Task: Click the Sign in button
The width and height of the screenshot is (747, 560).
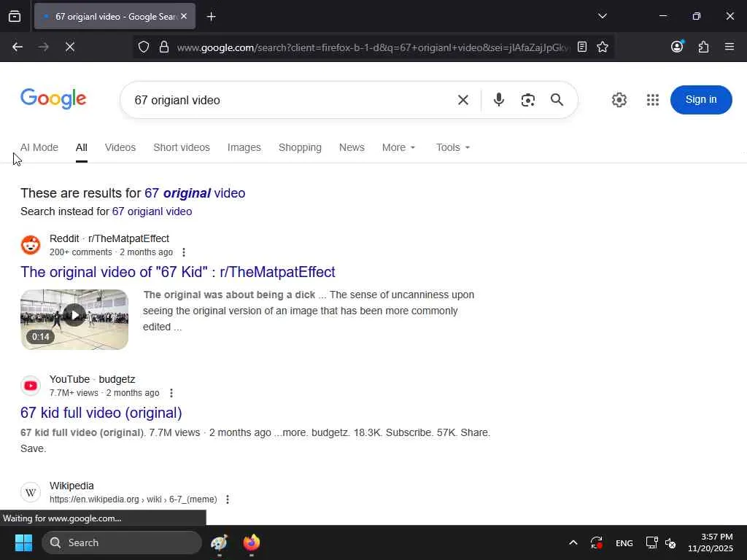Action: point(701,99)
